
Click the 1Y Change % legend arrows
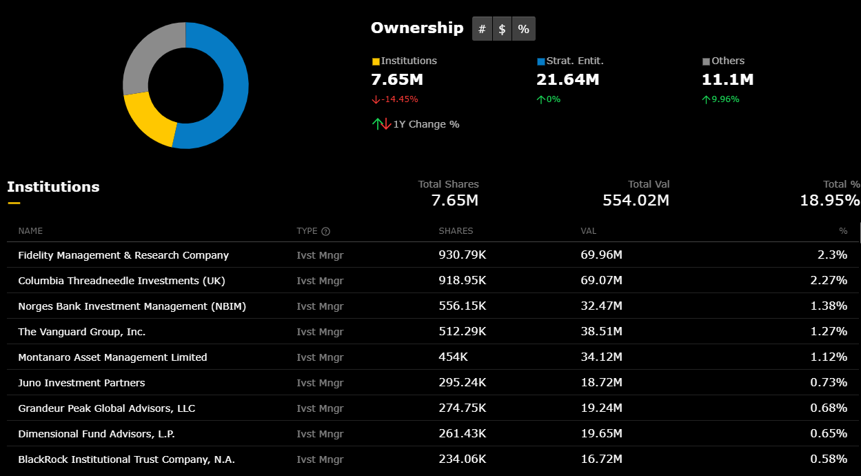click(x=382, y=124)
